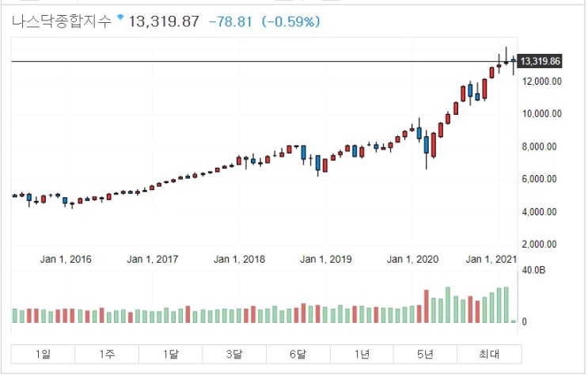Select the 1주 time range
This screenshot has width=588, height=376.
[x=107, y=355]
